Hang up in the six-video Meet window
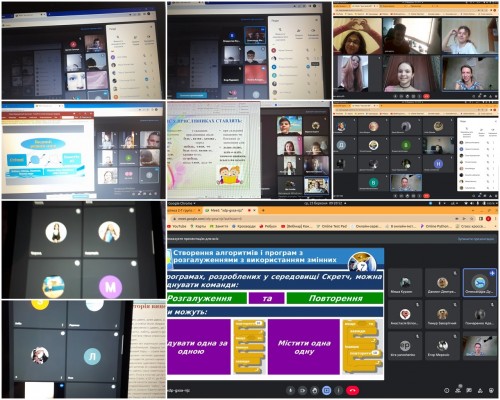This screenshot has width=500, height=400. (x=426, y=96)
